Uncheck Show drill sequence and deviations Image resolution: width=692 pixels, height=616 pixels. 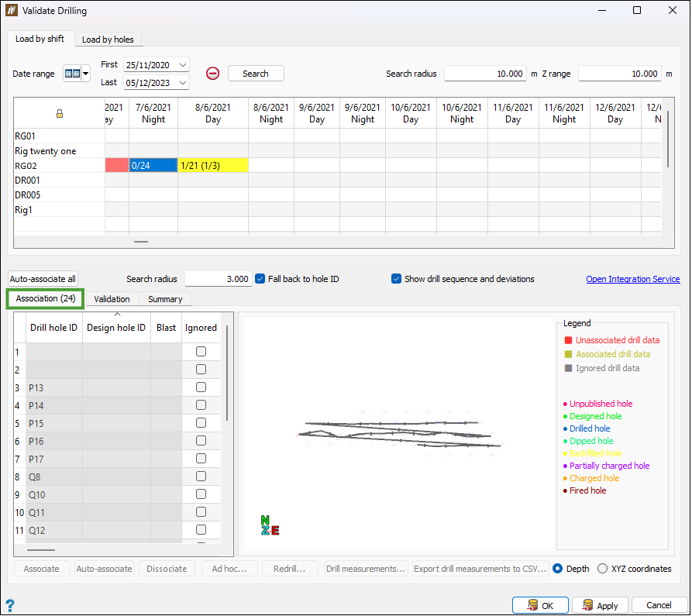[x=397, y=279]
